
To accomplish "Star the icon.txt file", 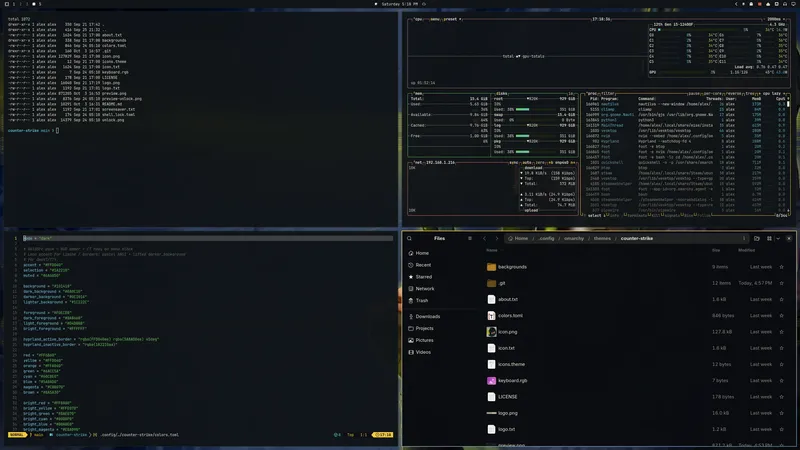I will click(781, 348).
